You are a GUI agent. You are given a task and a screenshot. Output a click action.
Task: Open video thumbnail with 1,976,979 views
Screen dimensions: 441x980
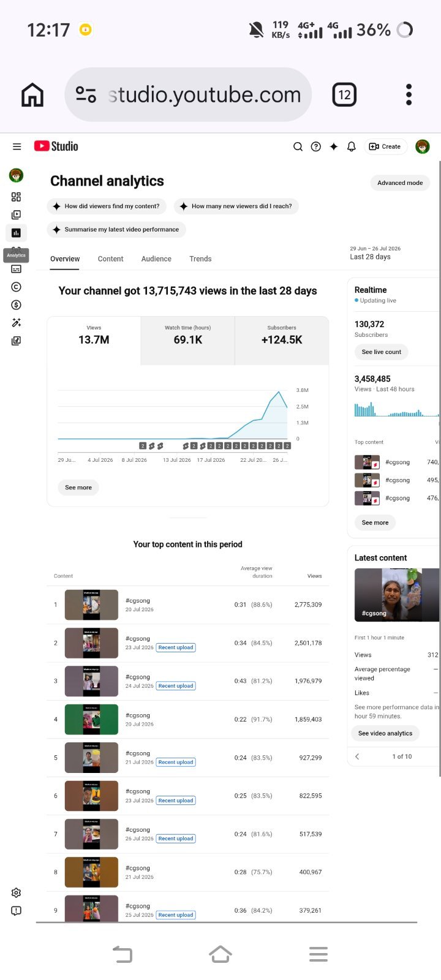coord(91,681)
